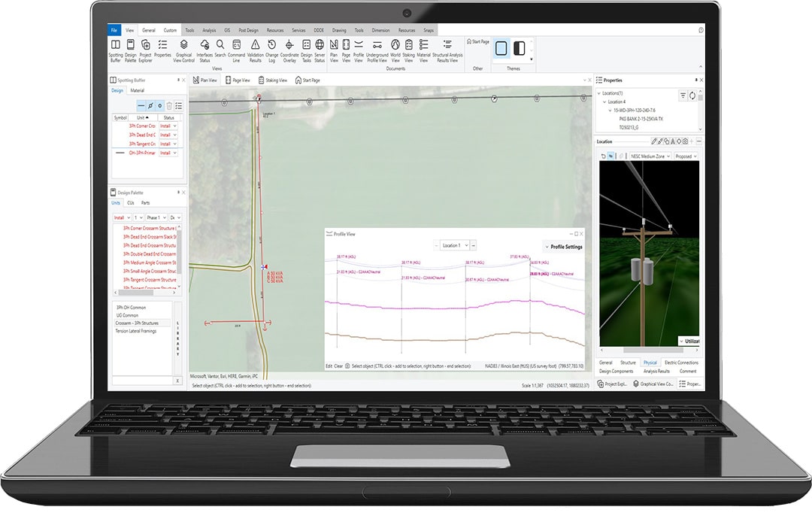Screen dimensions: 812x519
Task: Select the light theme swatch
Action: [501, 49]
